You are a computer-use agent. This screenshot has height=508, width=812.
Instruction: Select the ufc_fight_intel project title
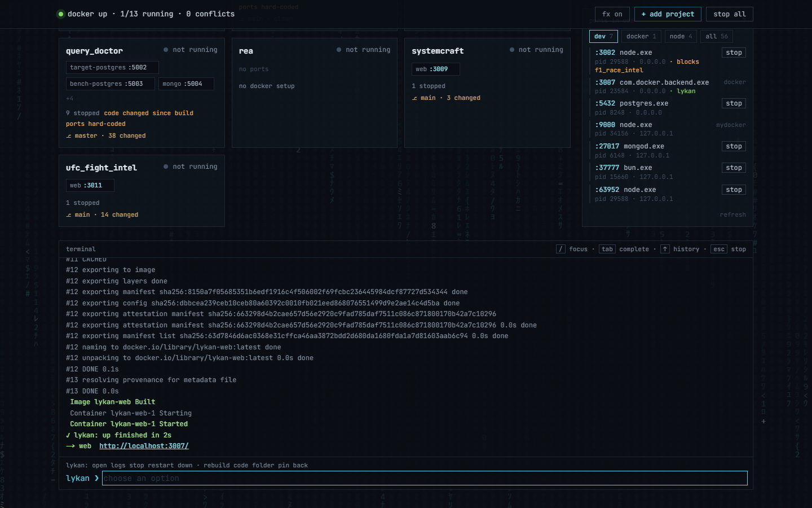(101, 168)
